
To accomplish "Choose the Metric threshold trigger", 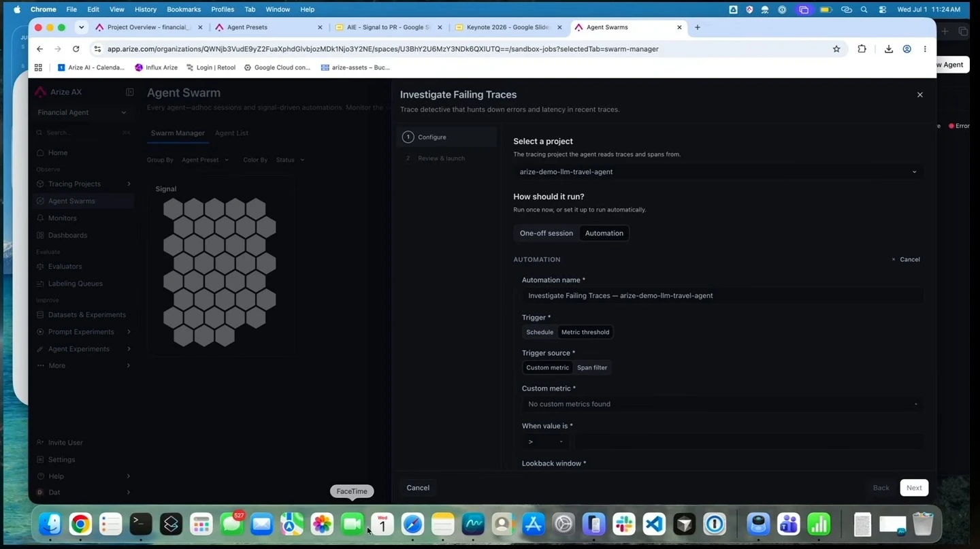I will point(585,332).
